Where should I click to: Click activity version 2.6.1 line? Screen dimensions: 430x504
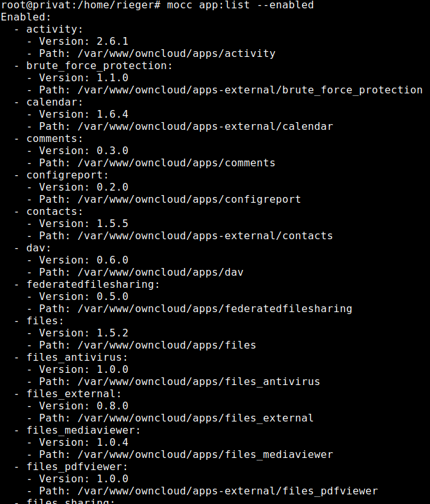[84, 42]
